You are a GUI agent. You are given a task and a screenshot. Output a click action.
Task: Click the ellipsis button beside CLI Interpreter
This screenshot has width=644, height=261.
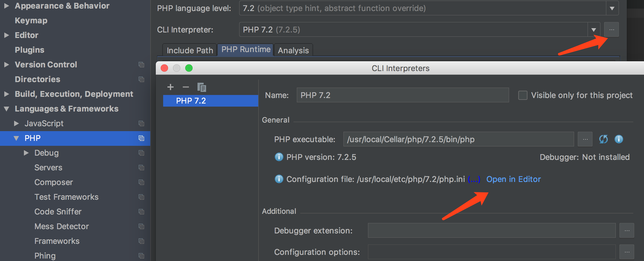click(x=611, y=30)
